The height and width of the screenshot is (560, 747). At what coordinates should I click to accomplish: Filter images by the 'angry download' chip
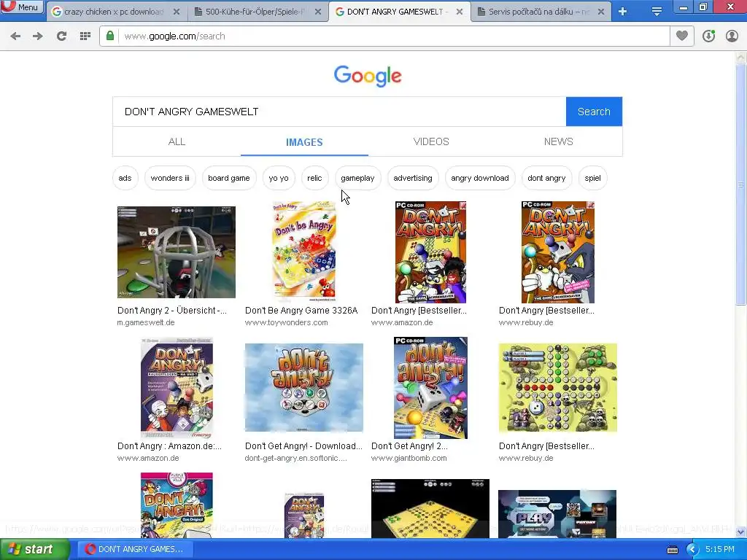coord(480,178)
